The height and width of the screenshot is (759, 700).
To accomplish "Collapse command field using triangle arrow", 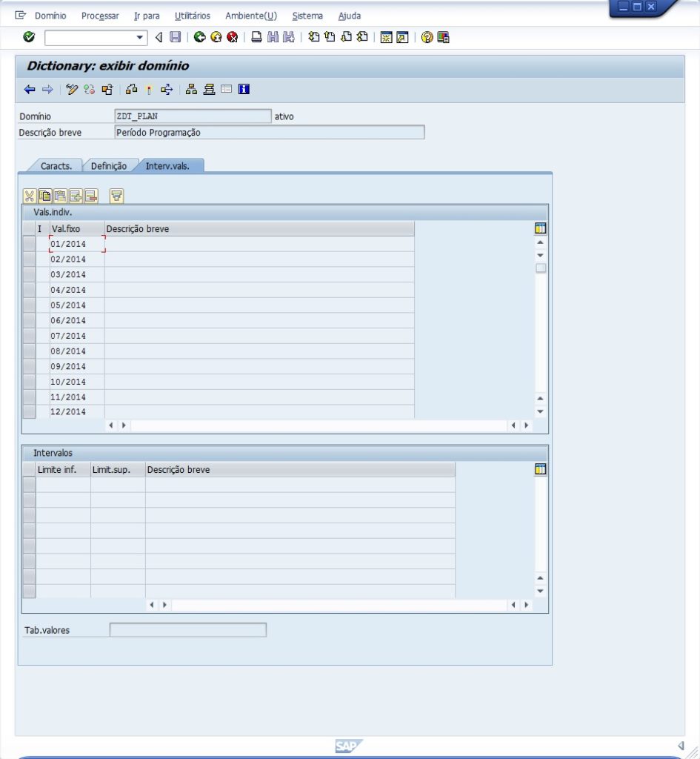I will click(159, 37).
